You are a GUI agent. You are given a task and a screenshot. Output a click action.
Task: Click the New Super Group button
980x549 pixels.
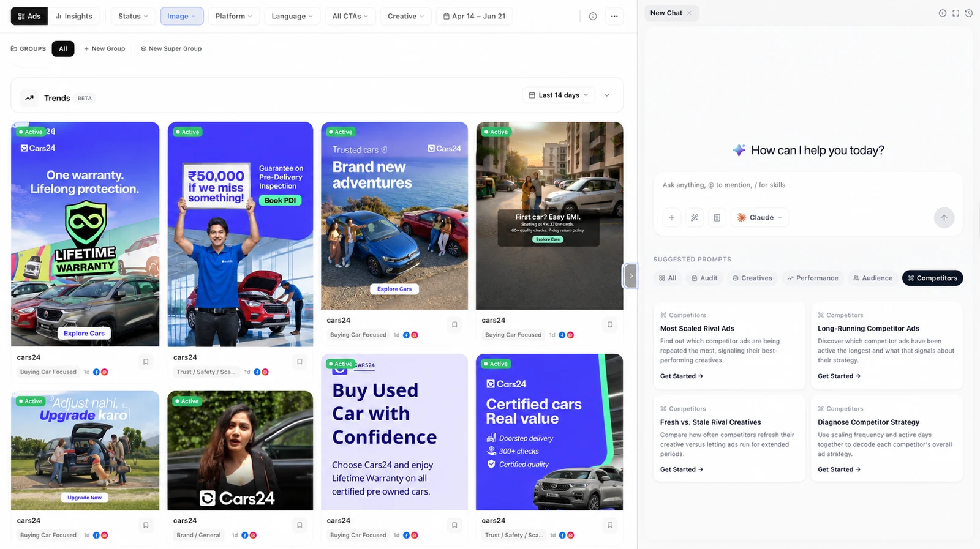pyautogui.click(x=171, y=48)
